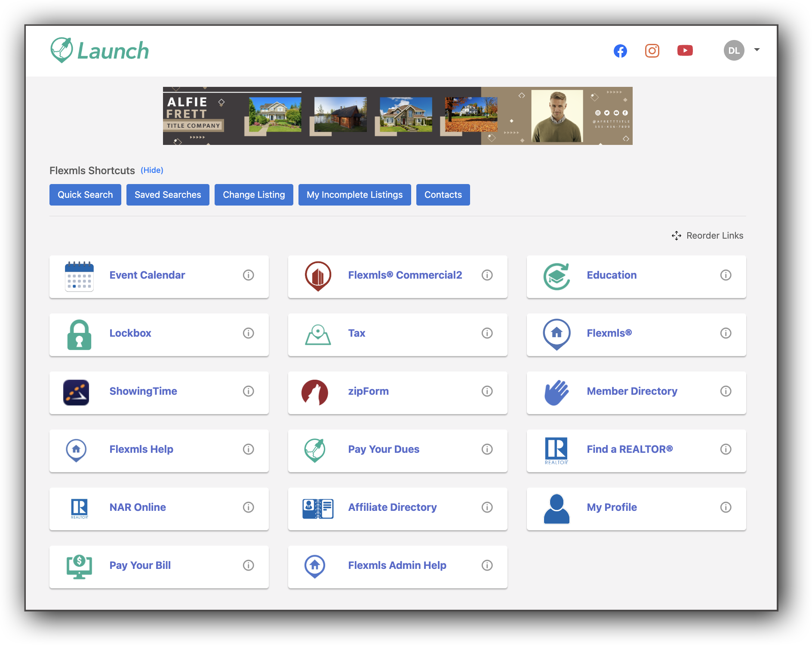
Task: Click the ShowingTime app icon
Action: 76,392
